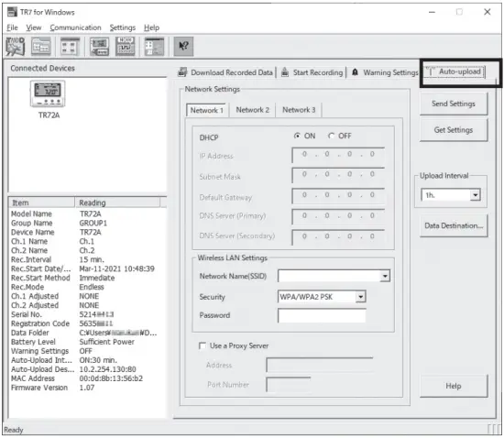The image size is (504, 438).
Task: Select the Firmware Version row
Action: tap(87, 388)
